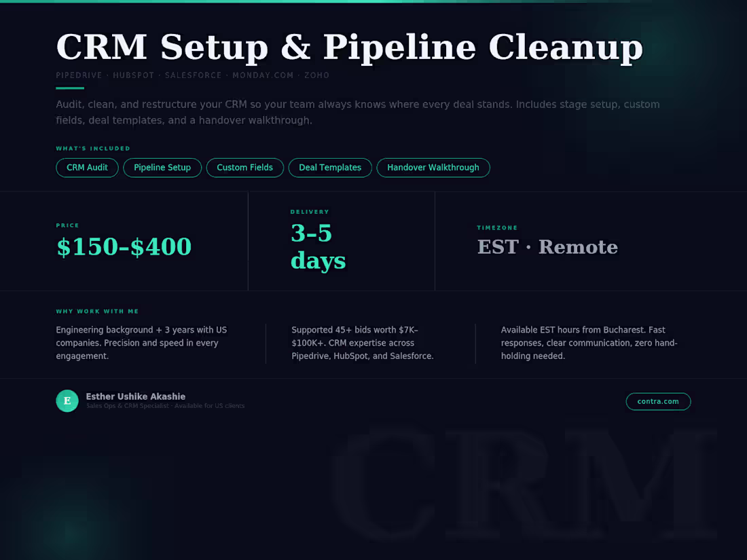The width and height of the screenshot is (747, 560).
Task: Click the circular "E" avatar icon
Action: (67, 401)
